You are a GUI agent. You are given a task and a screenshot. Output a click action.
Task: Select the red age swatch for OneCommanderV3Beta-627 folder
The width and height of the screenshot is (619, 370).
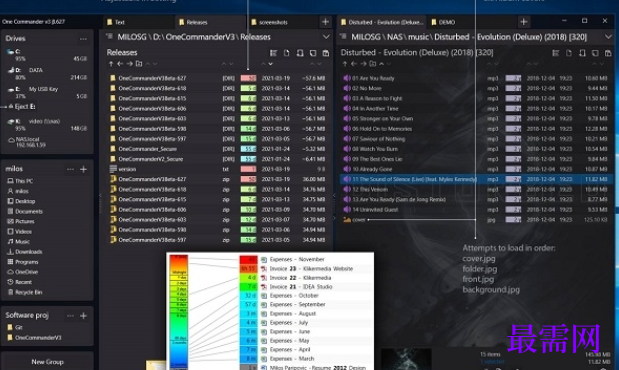tap(248, 78)
